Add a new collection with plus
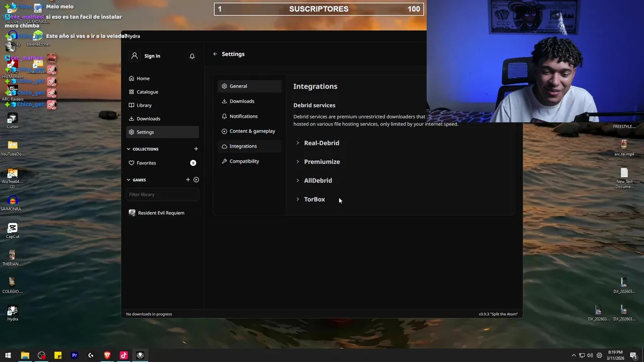Viewport: 644px width, 362px height. (x=196, y=149)
